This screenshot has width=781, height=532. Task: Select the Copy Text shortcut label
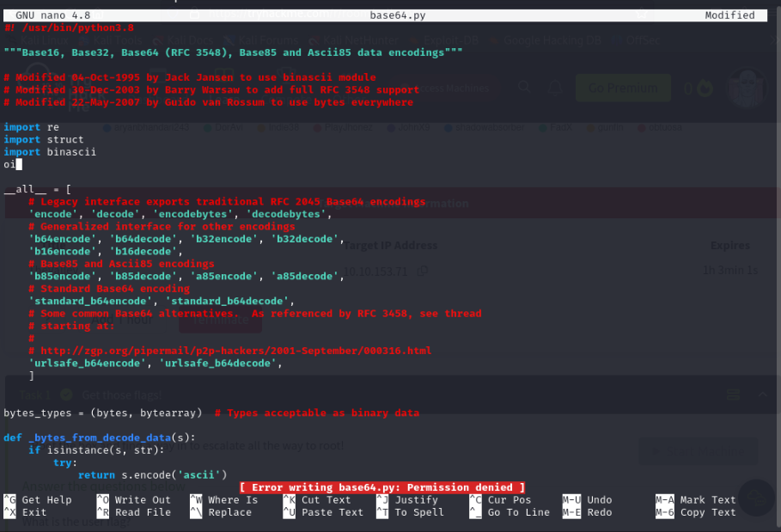tap(708, 512)
